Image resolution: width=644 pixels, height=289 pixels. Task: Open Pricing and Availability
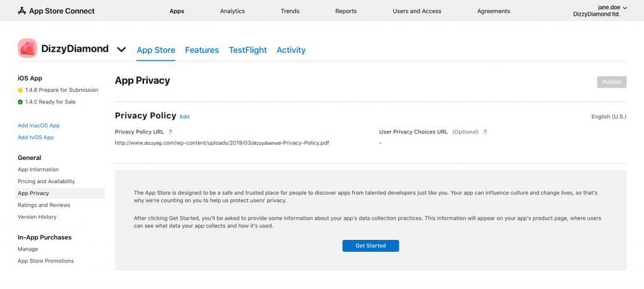coord(47,181)
